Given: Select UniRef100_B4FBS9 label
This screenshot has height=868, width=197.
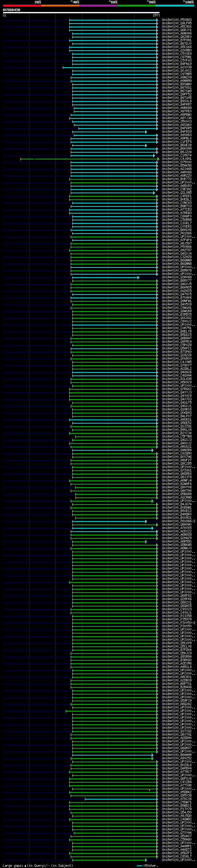Looking at the screenshot, I should pyautogui.click(x=177, y=132).
